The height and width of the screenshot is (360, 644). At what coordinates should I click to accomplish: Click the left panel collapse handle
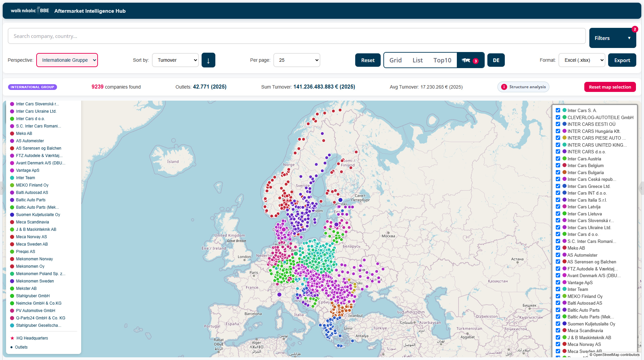click(1, 188)
